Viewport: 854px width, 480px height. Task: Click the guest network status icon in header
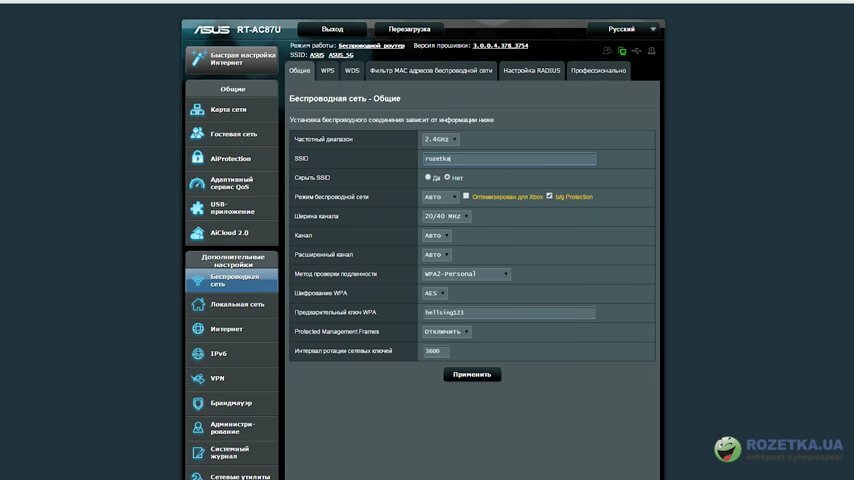click(x=607, y=51)
